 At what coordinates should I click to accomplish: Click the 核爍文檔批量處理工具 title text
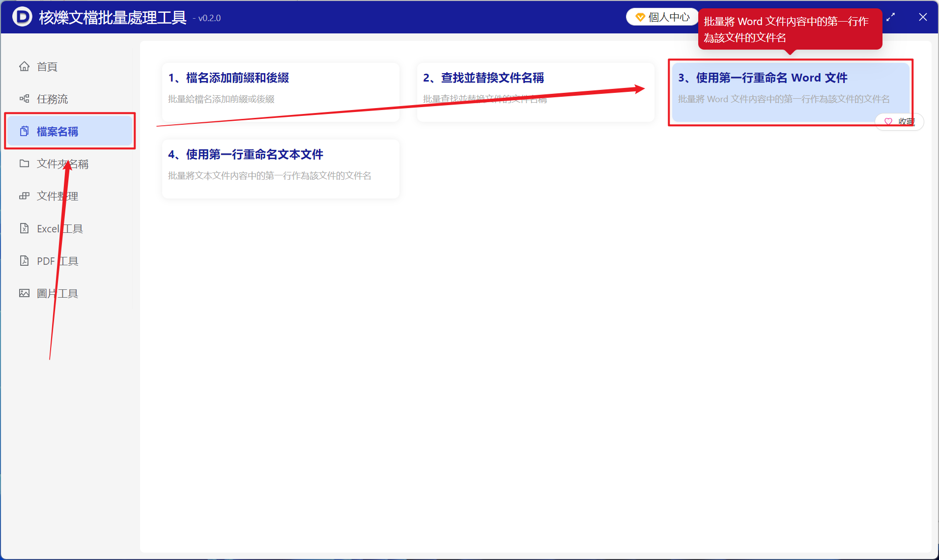point(113,18)
